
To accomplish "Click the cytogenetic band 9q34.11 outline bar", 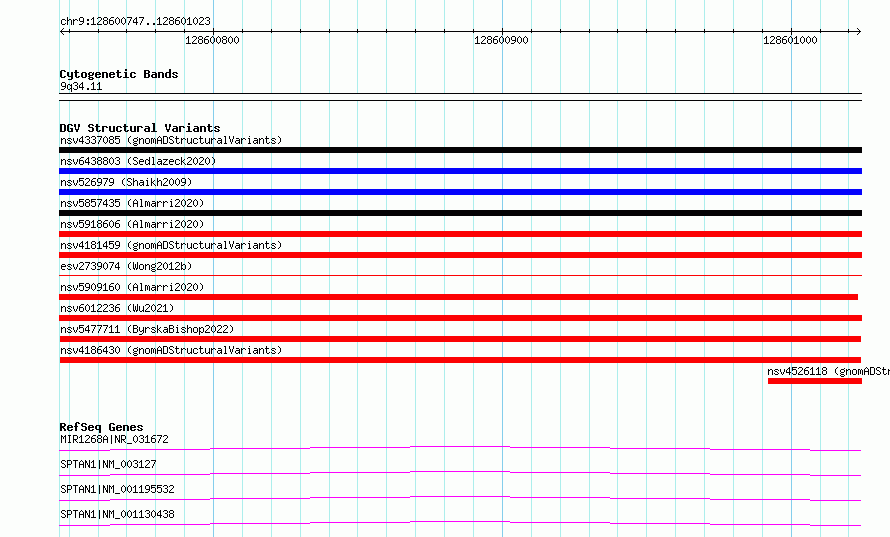I will [x=460, y=97].
